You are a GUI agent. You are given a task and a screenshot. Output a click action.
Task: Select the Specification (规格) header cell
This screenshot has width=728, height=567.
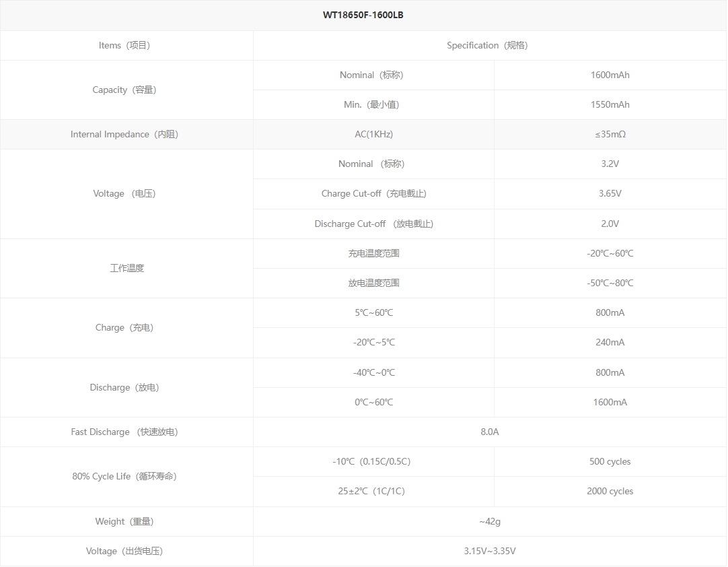pos(488,45)
